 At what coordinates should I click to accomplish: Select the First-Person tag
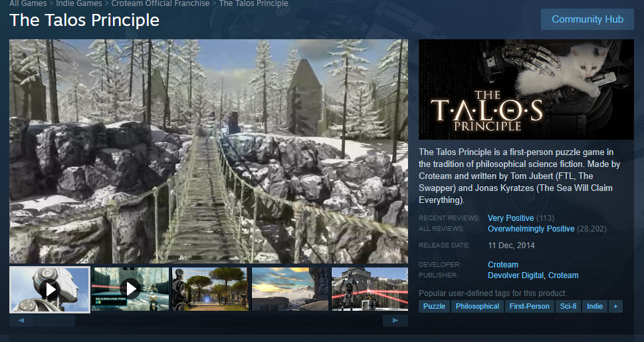point(530,306)
